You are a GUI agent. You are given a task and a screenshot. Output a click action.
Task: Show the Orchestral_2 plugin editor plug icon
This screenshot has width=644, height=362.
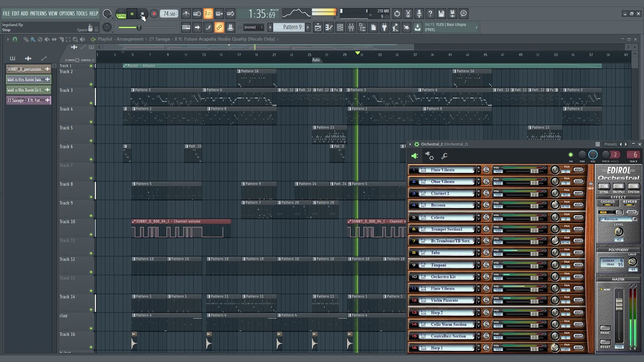point(415,156)
